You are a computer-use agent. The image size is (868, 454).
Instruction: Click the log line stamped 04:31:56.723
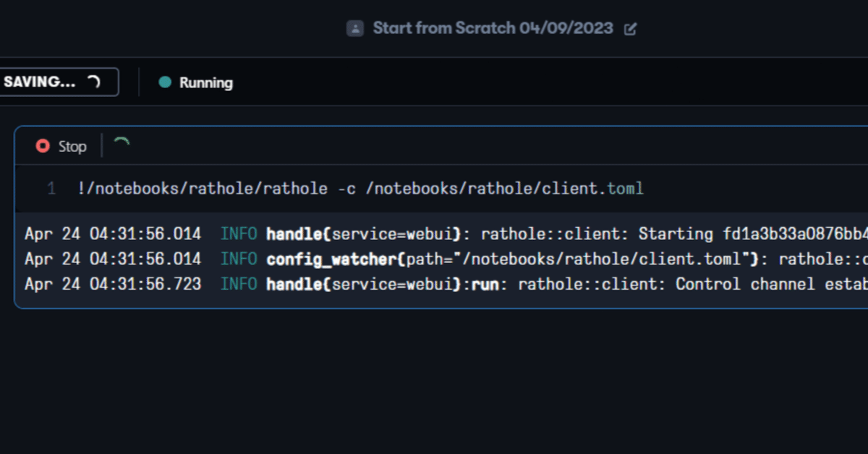[446, 284]
